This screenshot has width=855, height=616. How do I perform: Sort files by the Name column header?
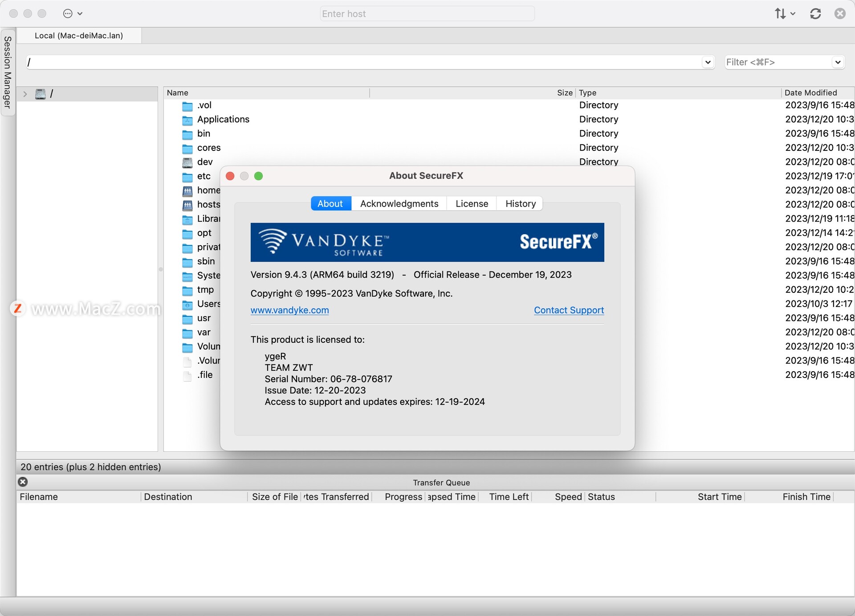pyautogui.click(x=267, y=93)
